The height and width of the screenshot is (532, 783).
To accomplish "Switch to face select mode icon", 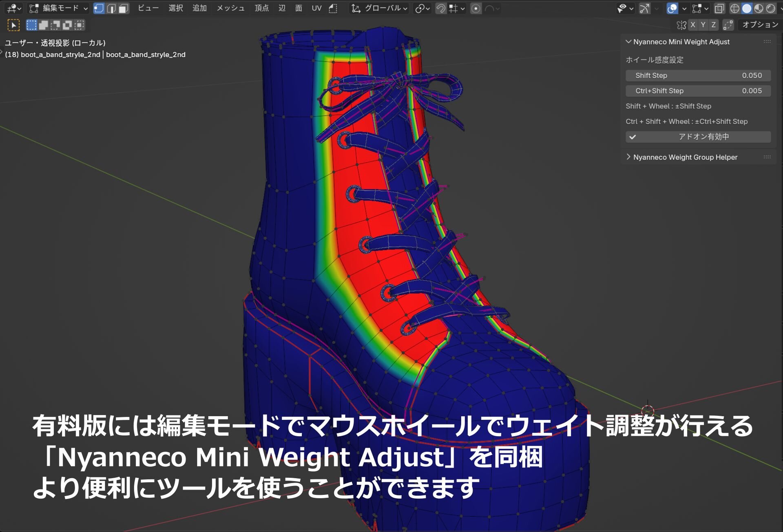I will [123, 8].
